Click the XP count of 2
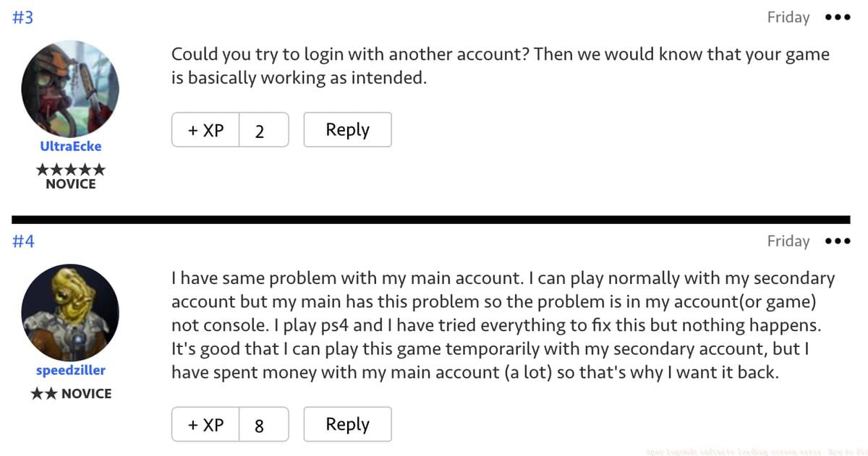 [x=260, y=131]
